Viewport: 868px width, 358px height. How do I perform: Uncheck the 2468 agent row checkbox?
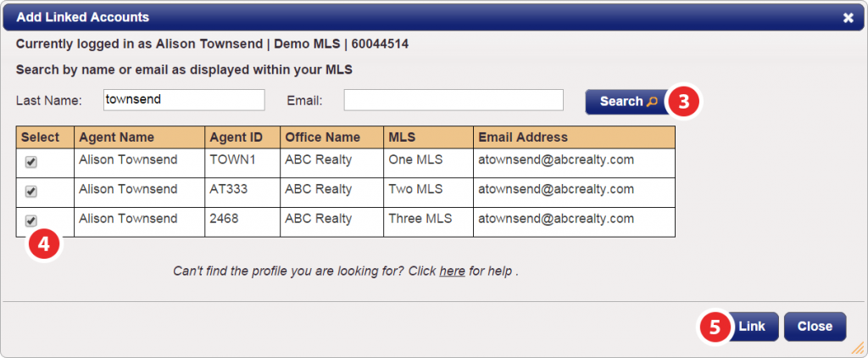(x=31, y=221)
